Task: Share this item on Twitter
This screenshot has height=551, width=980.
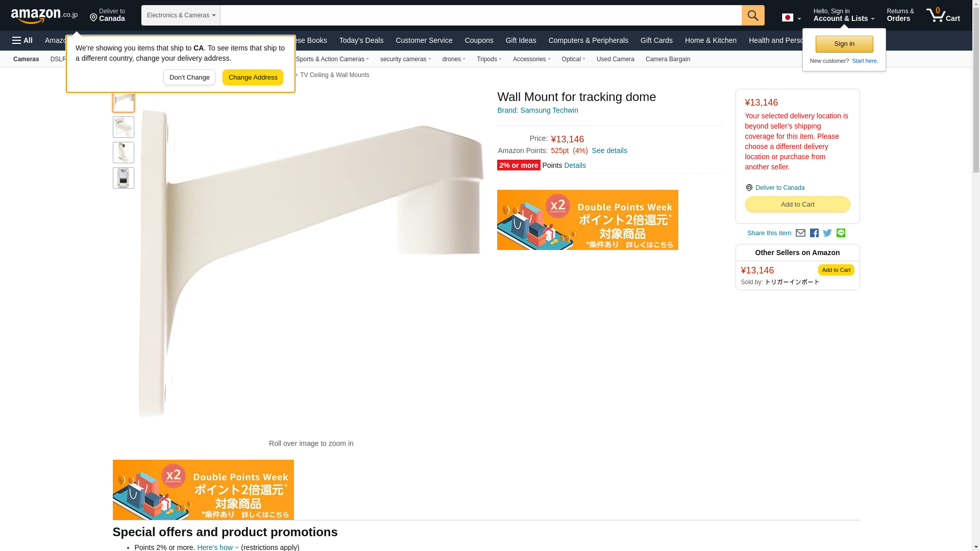Action: click(827, 233)
